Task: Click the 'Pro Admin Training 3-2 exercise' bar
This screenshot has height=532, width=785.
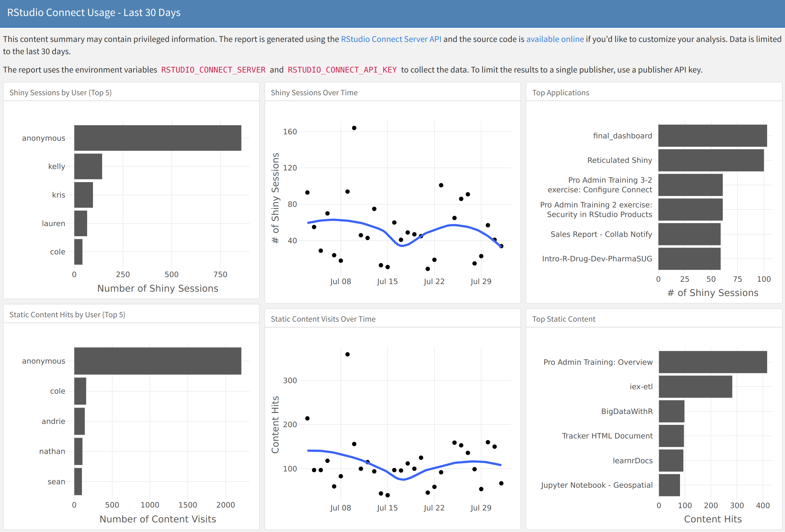Action: point(691,185)
